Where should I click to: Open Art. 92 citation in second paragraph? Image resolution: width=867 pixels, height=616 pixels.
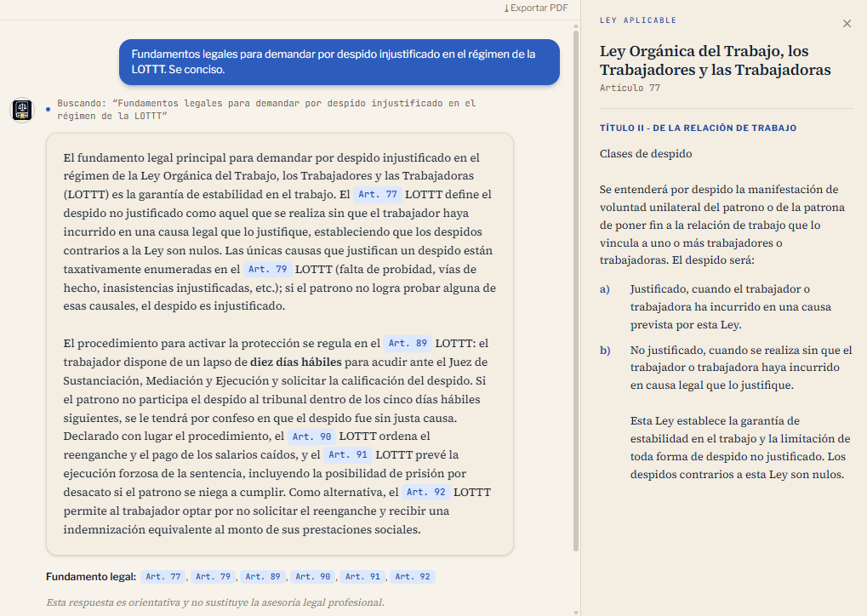point(425,492)
